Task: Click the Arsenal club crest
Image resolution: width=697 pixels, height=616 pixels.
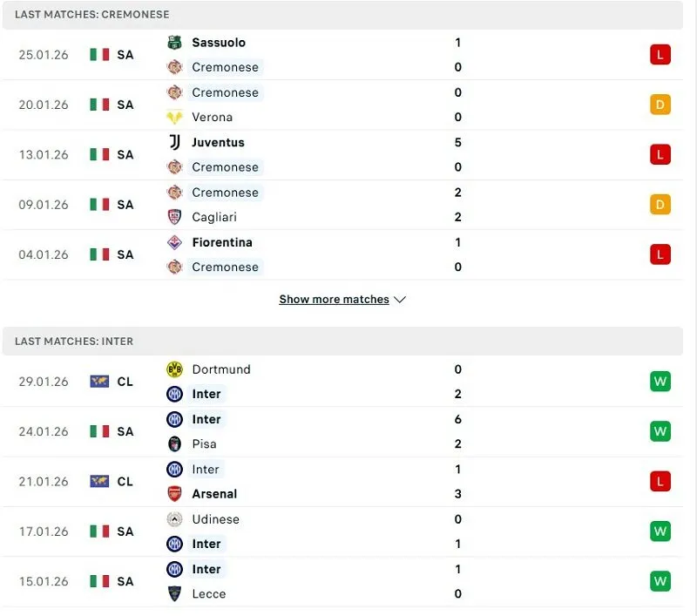Action: click(x=175, y=494)
